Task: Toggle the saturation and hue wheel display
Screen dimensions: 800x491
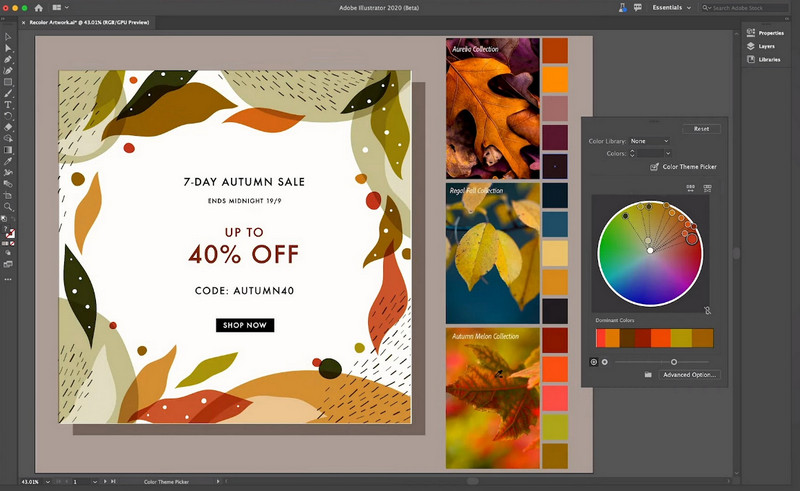Action: 596,361
